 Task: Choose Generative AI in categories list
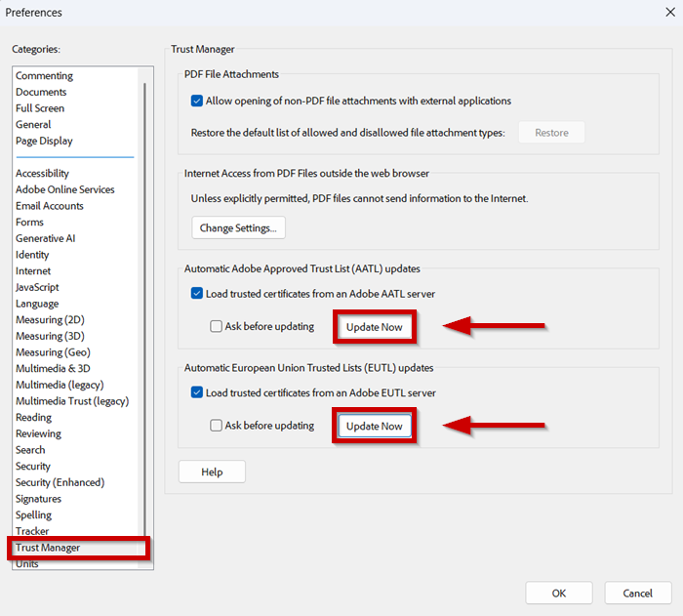click(x=45, y=238)
